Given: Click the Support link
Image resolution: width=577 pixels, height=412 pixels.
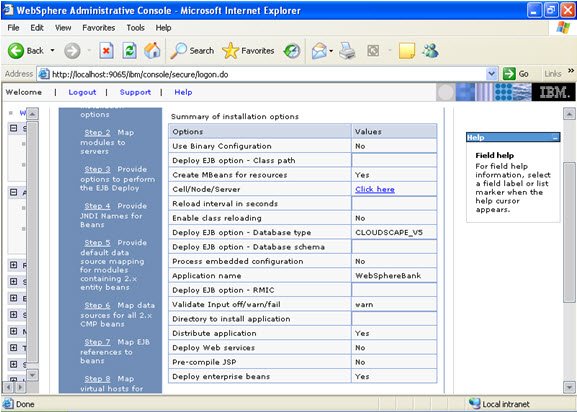Looking at the screenshot, I should click(135, 92).
